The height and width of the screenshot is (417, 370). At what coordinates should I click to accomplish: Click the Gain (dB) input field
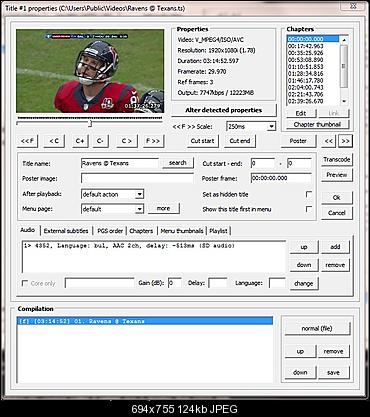[x=175, y=283]
